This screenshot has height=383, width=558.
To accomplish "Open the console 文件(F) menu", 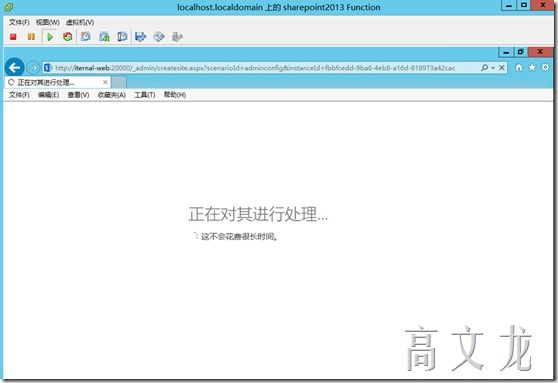I will 19,22.
